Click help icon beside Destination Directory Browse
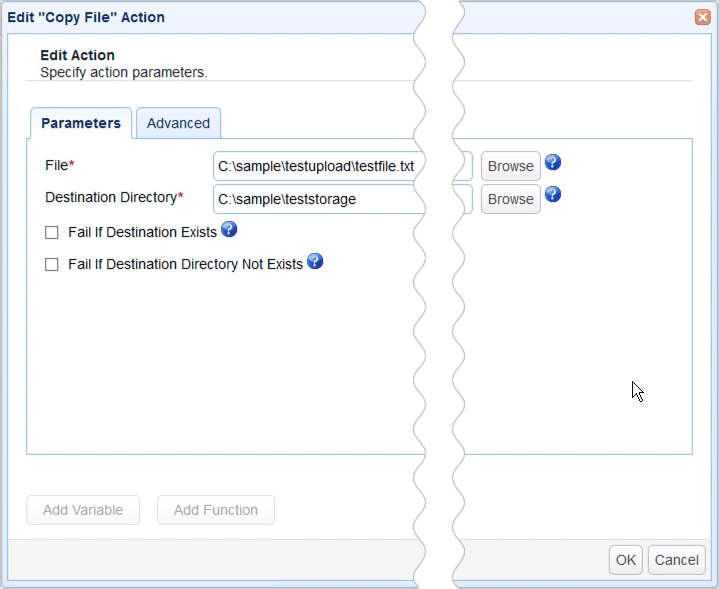This screenshot has height=589, width=719. tap(553, 195)
